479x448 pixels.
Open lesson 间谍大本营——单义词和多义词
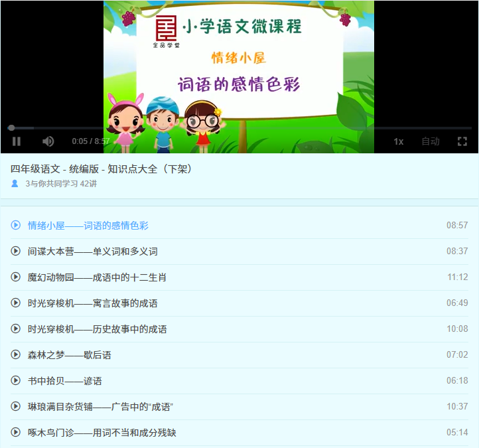[92, 252]
